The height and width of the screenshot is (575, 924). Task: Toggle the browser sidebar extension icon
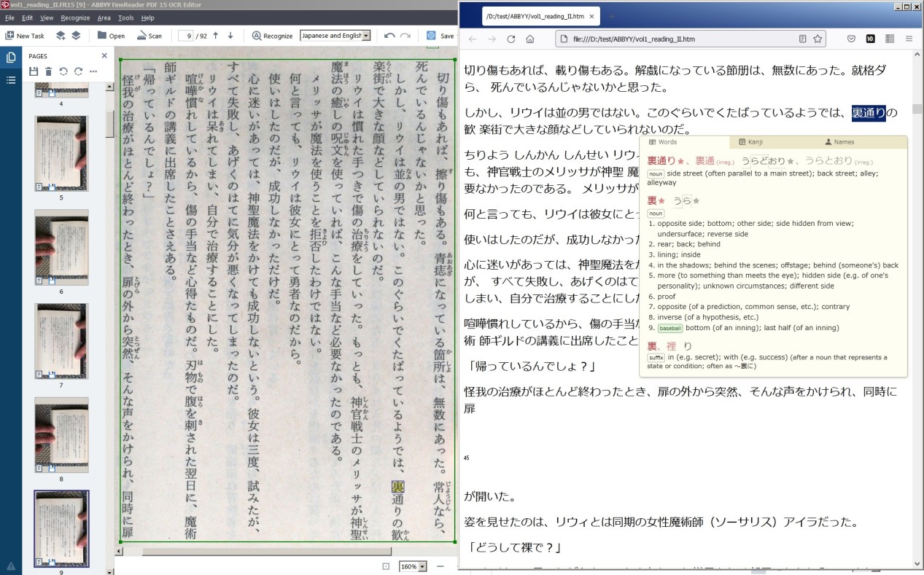click(x=890, y=39)
